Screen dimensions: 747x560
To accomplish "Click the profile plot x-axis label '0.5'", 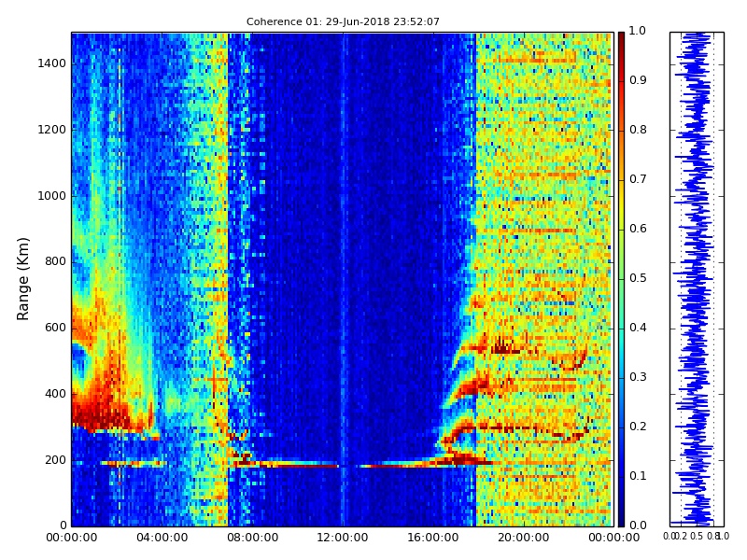I will click(697, 536).
